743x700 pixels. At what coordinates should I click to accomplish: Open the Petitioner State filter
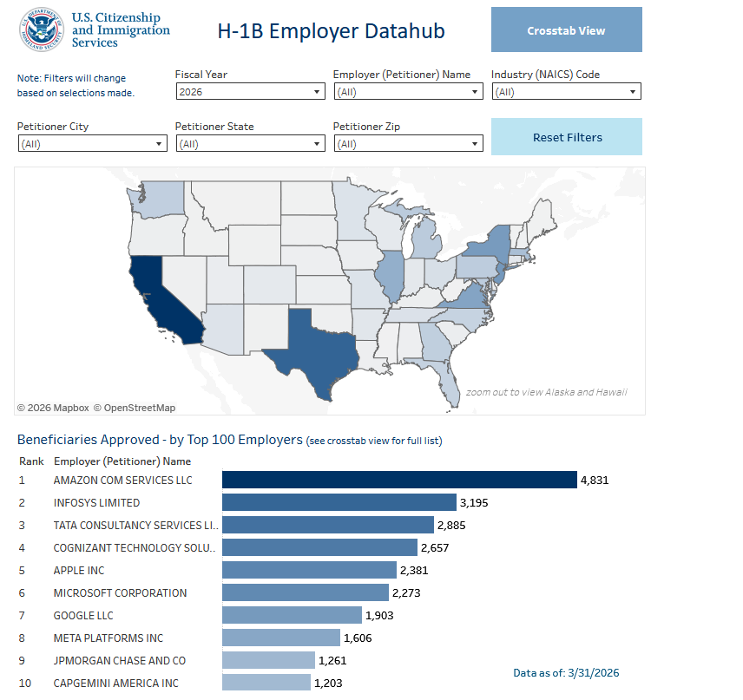coord(250,143)
